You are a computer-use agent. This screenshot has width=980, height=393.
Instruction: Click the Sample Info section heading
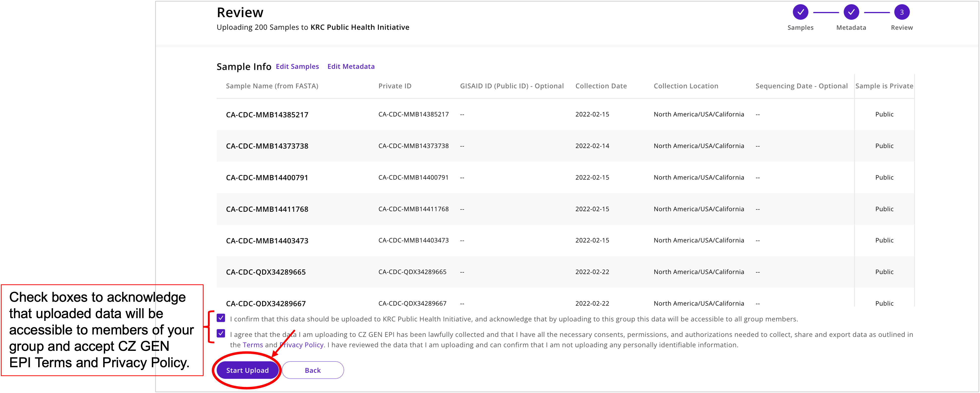tap(244, 67)
